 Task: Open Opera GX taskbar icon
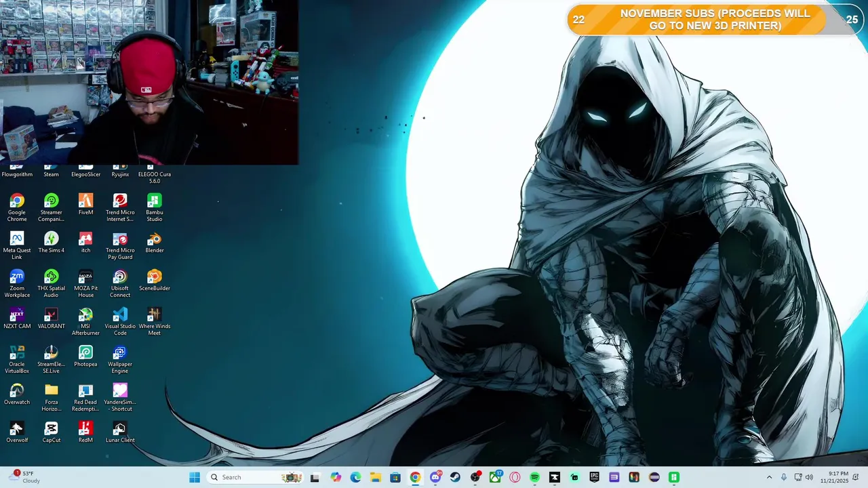tap(515, 477)
